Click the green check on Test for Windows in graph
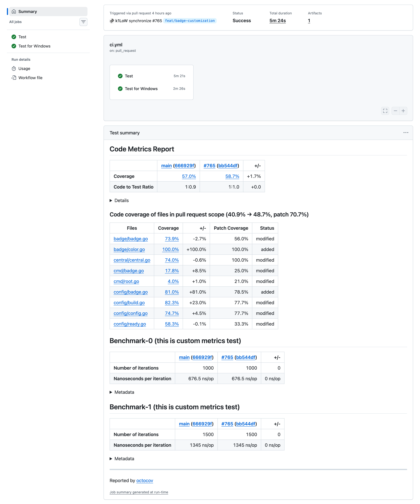The width and height of the screenshot is (420, 504). tap(120, 89)
